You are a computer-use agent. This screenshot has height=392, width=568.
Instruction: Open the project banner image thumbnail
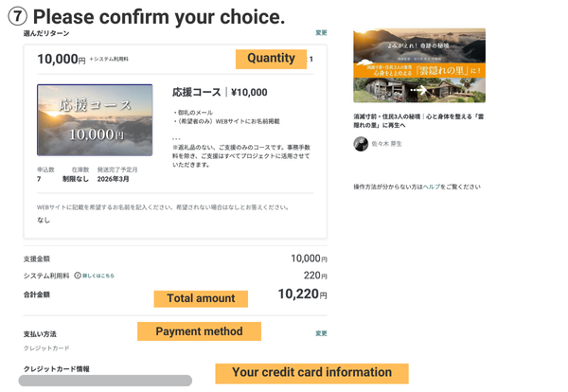[418, 65]
